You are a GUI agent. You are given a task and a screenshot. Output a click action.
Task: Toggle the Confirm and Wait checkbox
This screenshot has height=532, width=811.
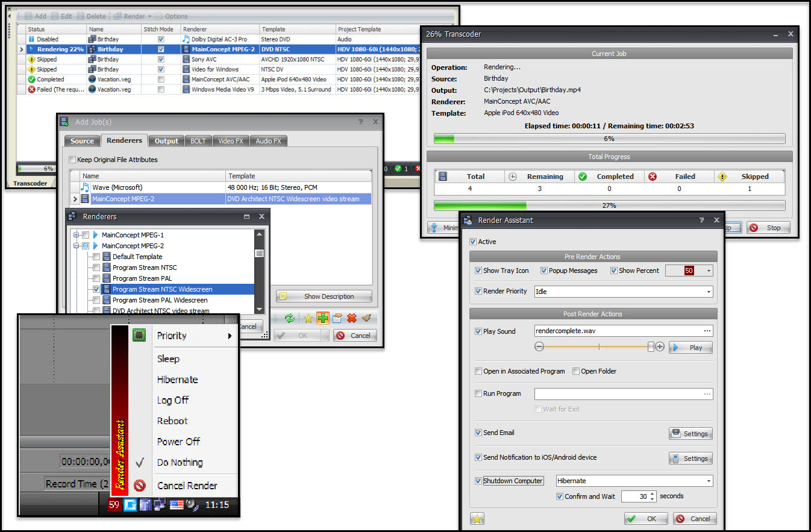click(560, 496)
